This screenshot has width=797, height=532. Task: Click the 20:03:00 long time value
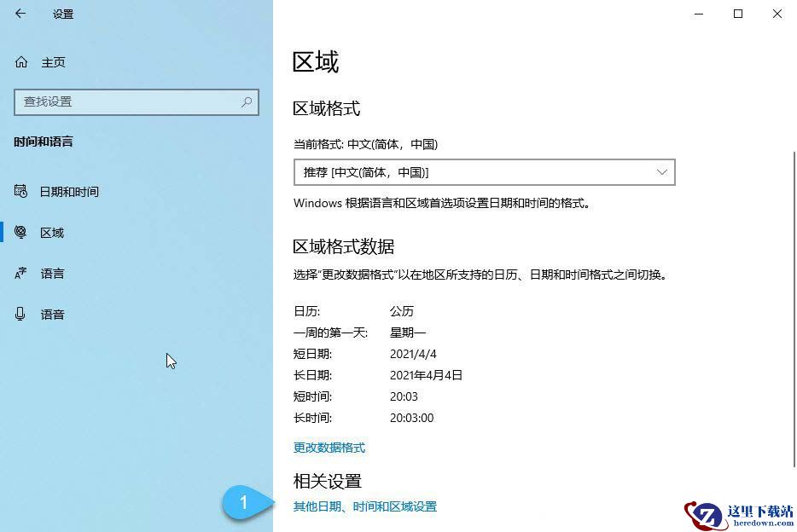pos(411,418)
